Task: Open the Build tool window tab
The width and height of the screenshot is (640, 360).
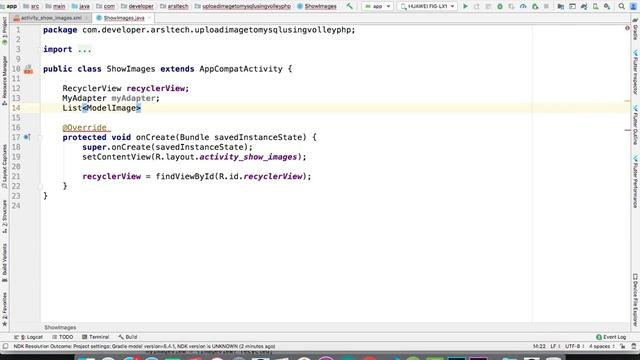Action: 128,337
